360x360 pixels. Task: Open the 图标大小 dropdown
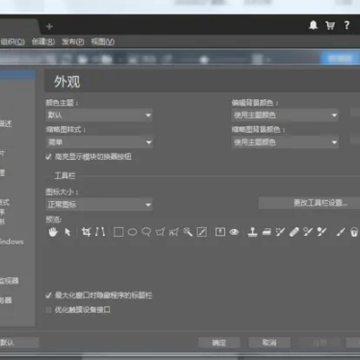(99, 204)
